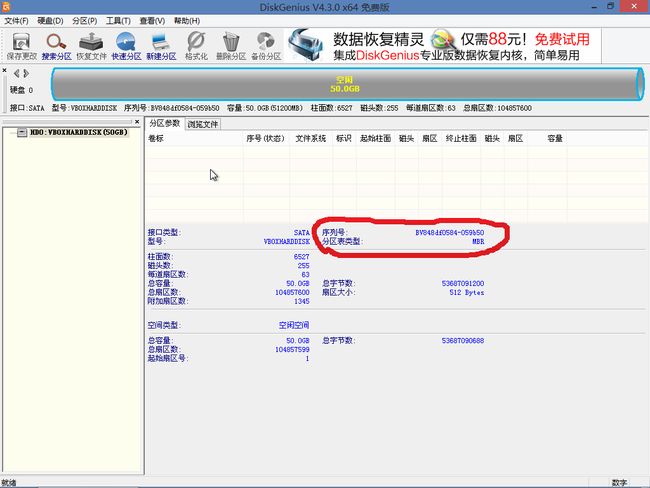Viewport: 650px width, 488px height.
Task: Minimize the DiskGenius window
Action: pyautogui.click(x=594, y=7)
